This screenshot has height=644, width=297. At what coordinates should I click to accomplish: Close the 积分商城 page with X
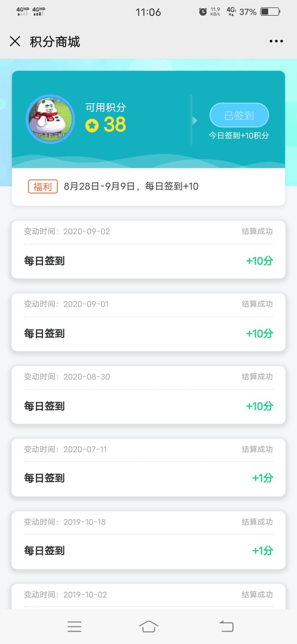click(15, 41)
